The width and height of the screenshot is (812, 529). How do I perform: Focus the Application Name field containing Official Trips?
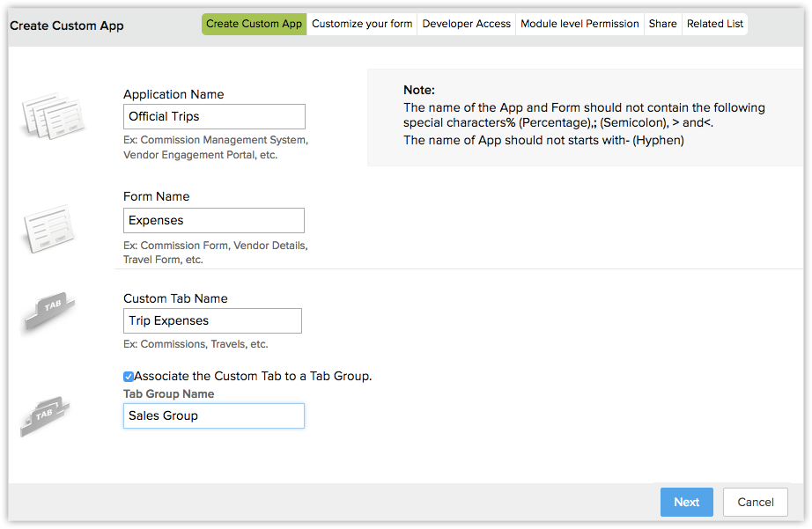click(x=214, y=116)
